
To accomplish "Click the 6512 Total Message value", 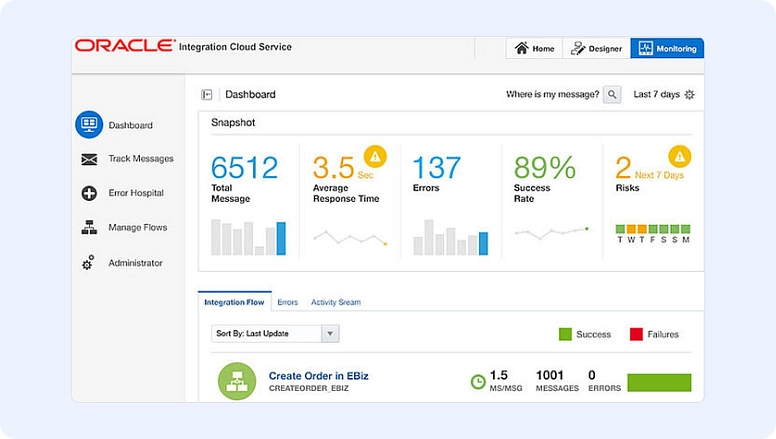I will pos(244,167).
